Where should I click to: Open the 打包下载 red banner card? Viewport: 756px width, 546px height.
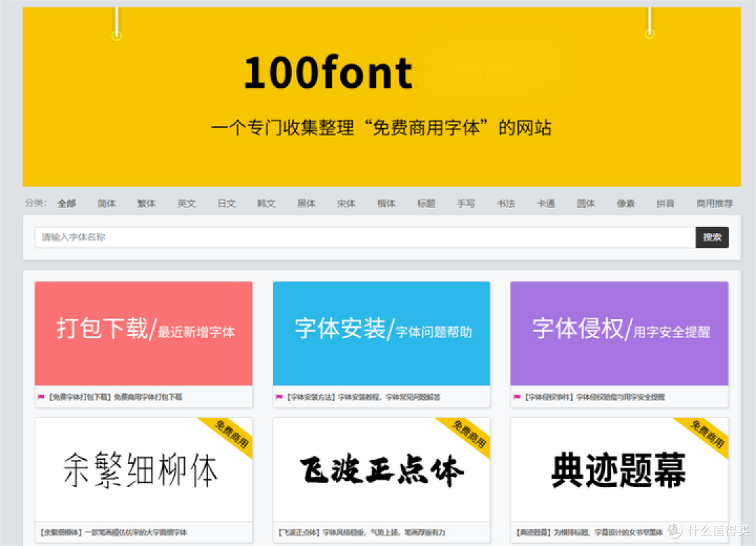tap(143, 333)
